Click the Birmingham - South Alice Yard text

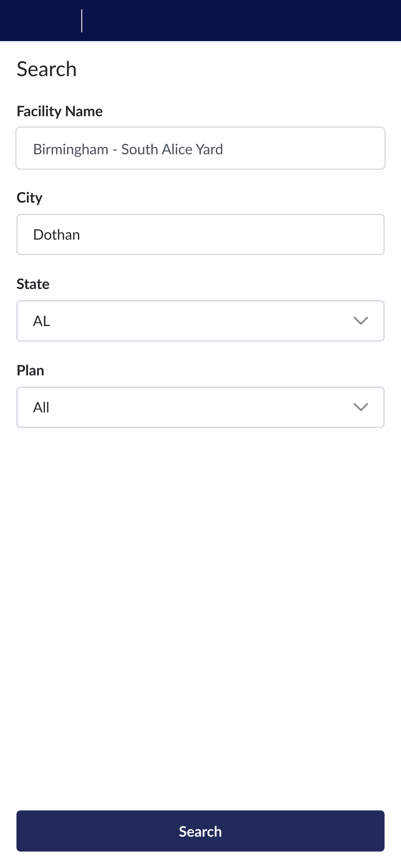tap(128, 149)
